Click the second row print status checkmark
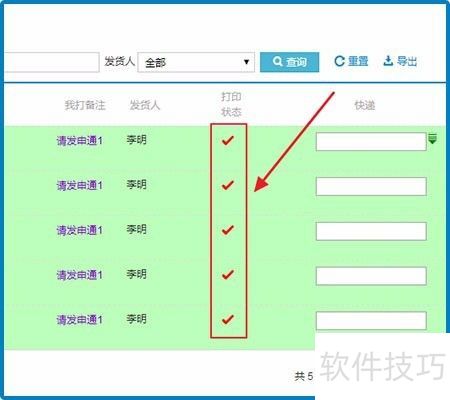Image resolution: width=450 pixels, height=400 pixels. point(228,185)
